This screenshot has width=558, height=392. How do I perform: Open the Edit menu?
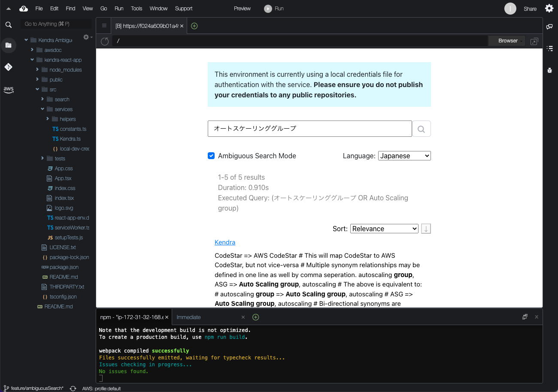pos(54,9)
